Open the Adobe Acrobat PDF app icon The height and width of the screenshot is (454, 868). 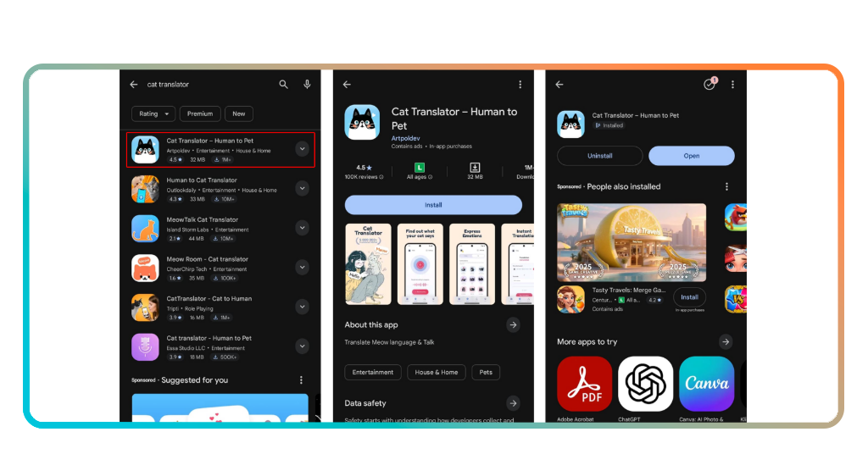(x=585, y=384)
